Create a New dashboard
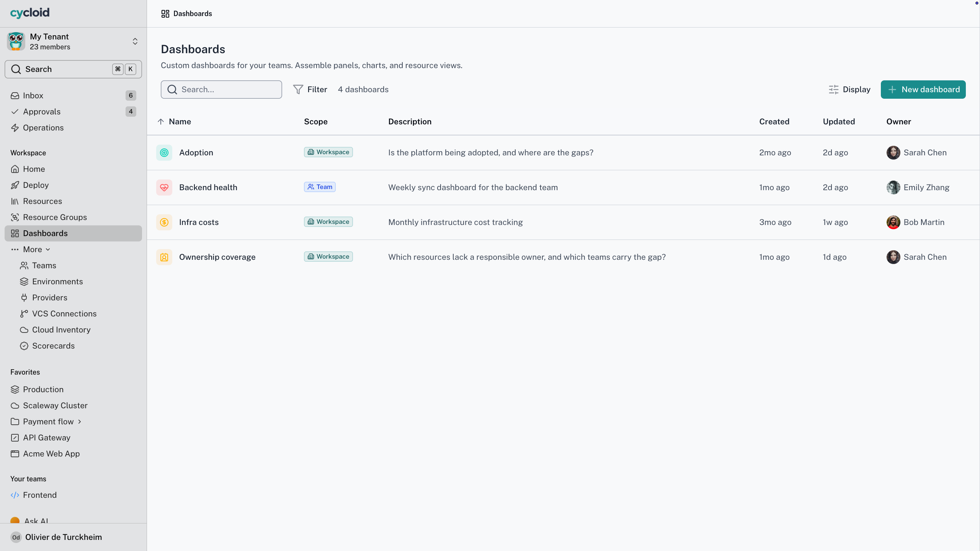Image resolution: width=980 pixels, height=551 pixels. pyautogui.click(x=923, y=90)
